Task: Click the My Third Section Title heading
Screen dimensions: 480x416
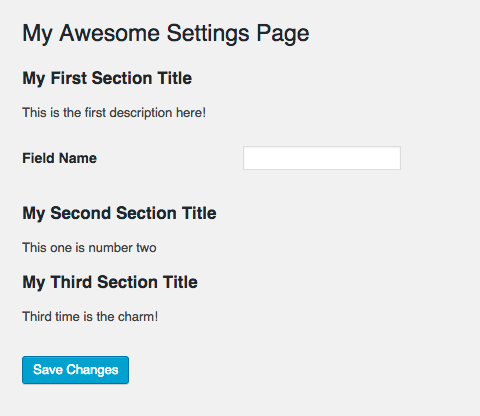Action: point(110,282)
